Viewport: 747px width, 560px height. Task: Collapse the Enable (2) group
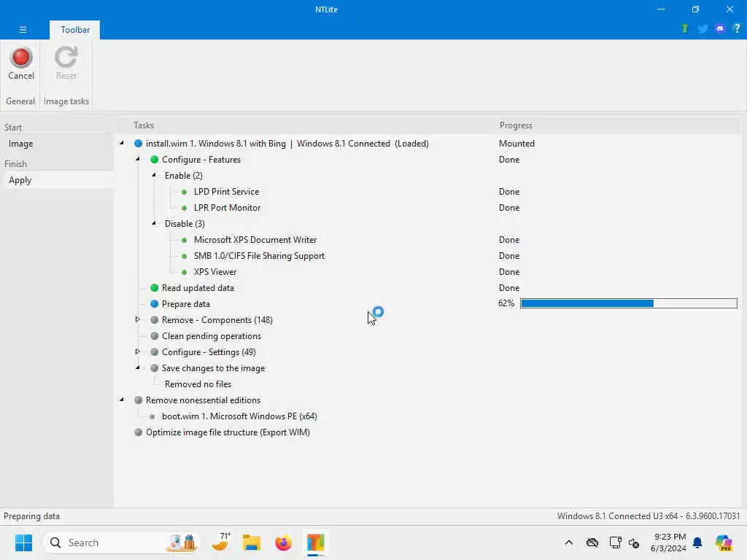(x=154, y=175)
